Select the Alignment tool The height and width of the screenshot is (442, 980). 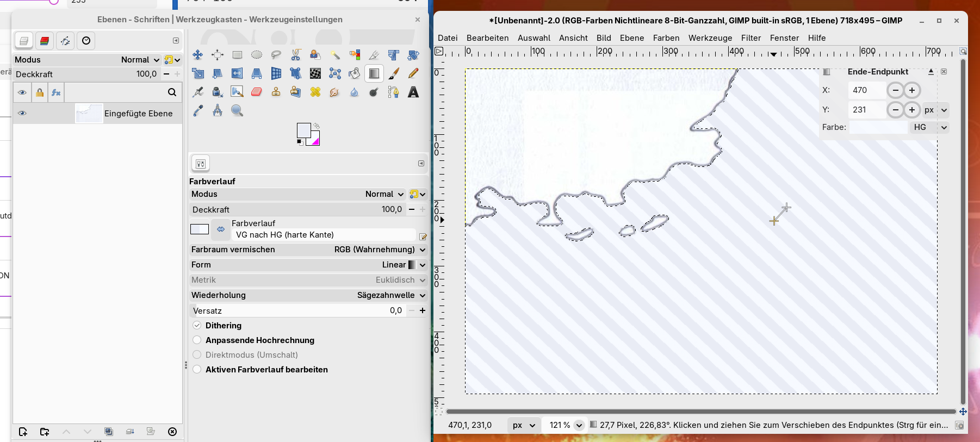point(218,55)
